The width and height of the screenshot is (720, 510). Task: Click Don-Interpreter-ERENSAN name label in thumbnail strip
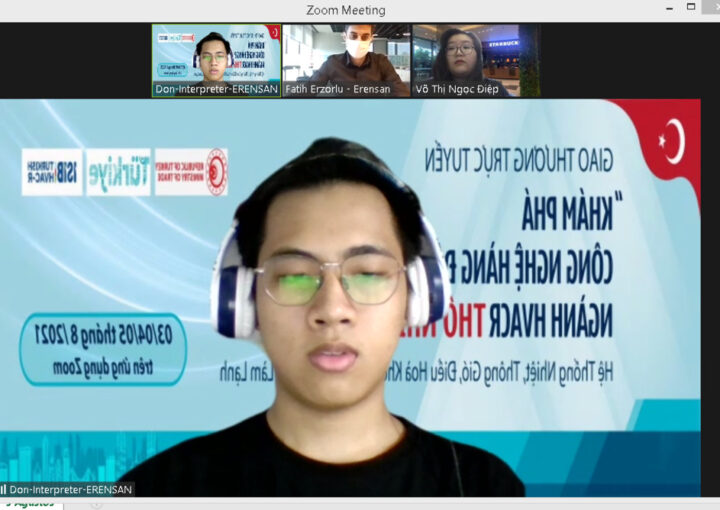[x=211, y=89]
